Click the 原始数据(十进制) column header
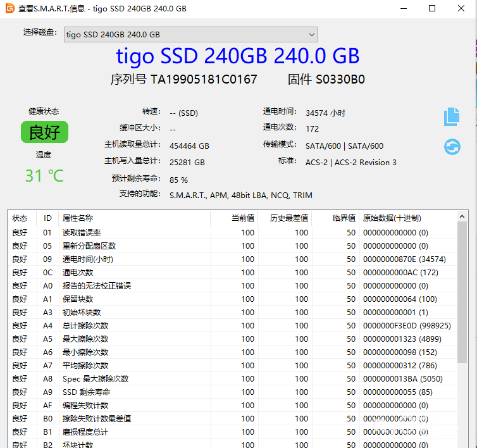This screenshot has width=477, height=448. (391, 218)
